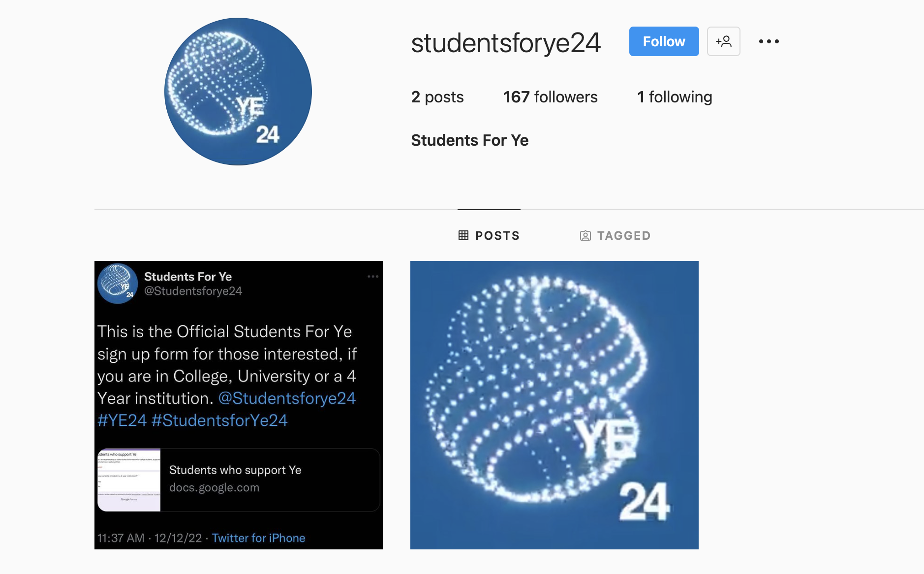Click the @Studentsforye24 mention in tweet

(287, 398)
